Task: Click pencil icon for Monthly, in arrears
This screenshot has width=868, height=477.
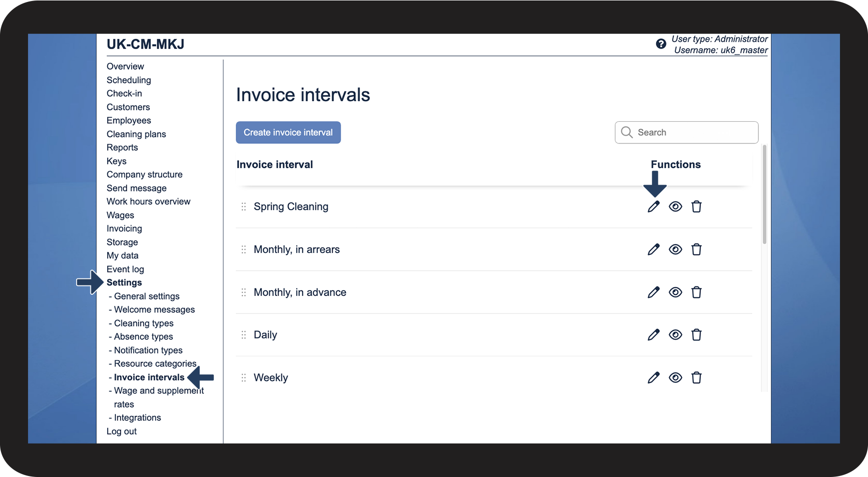Action: [x=653, y=250]
